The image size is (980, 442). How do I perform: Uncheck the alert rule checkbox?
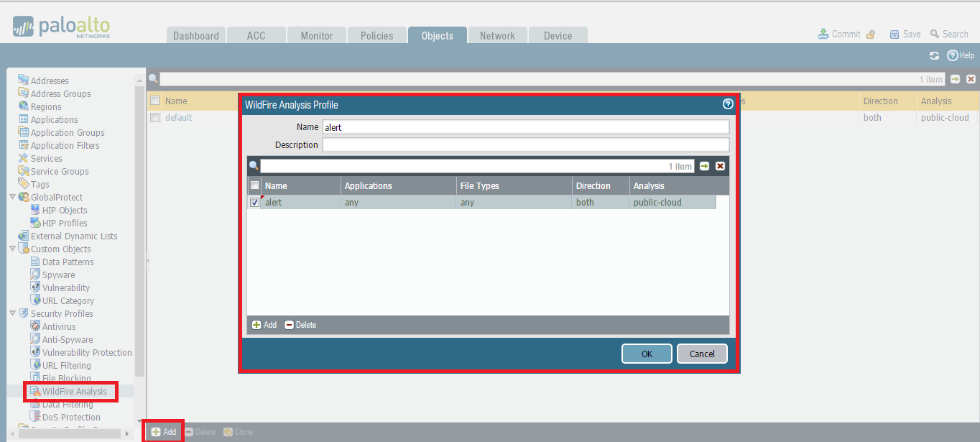(x=254, y=202)
